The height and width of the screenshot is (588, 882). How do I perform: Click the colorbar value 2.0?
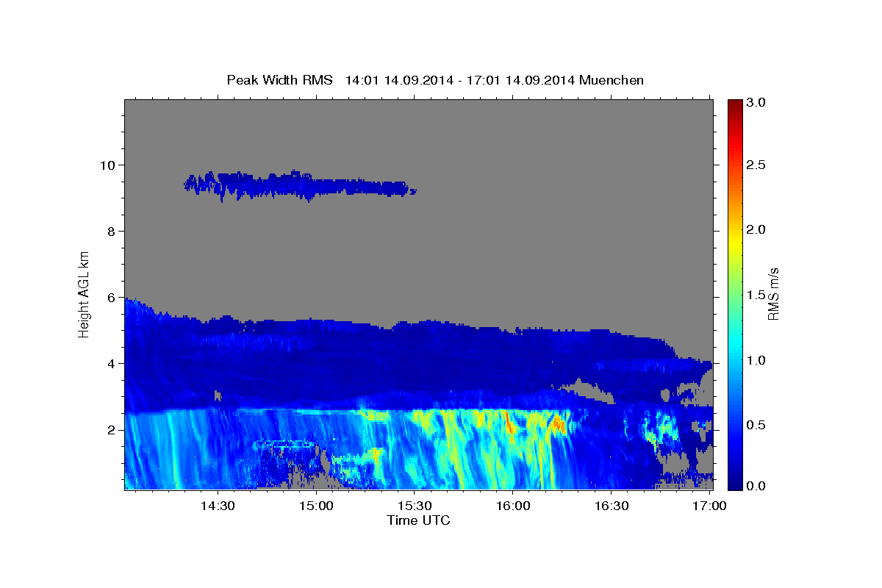757,229
